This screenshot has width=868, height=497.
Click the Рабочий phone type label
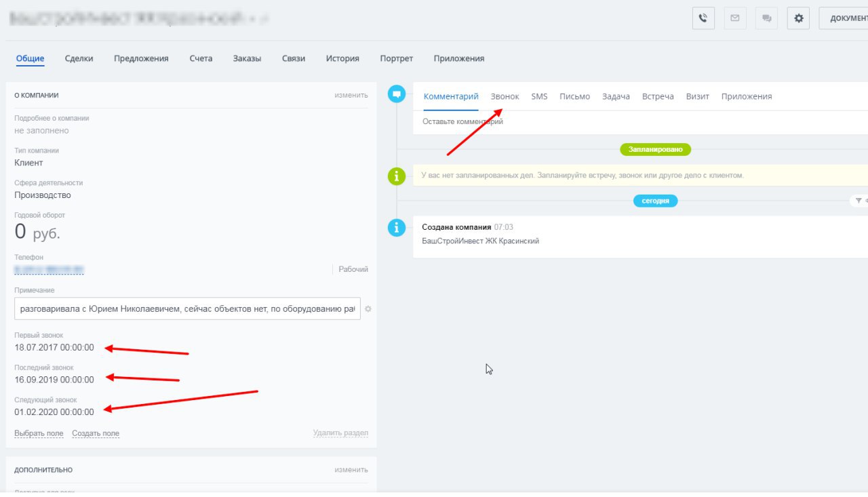pos(353,269)
